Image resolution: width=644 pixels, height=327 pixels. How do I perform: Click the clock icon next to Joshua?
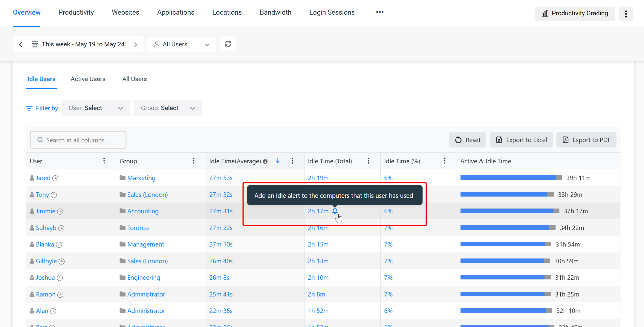tap(60, 278)
